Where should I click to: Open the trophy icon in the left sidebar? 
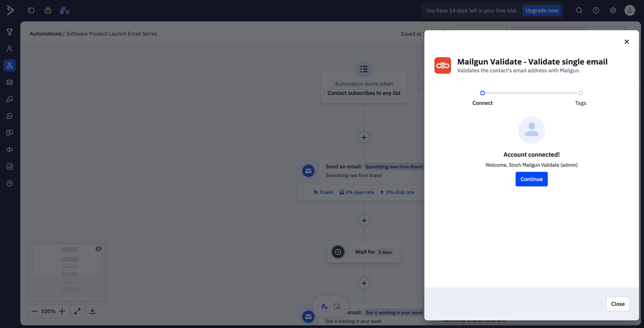10,32
